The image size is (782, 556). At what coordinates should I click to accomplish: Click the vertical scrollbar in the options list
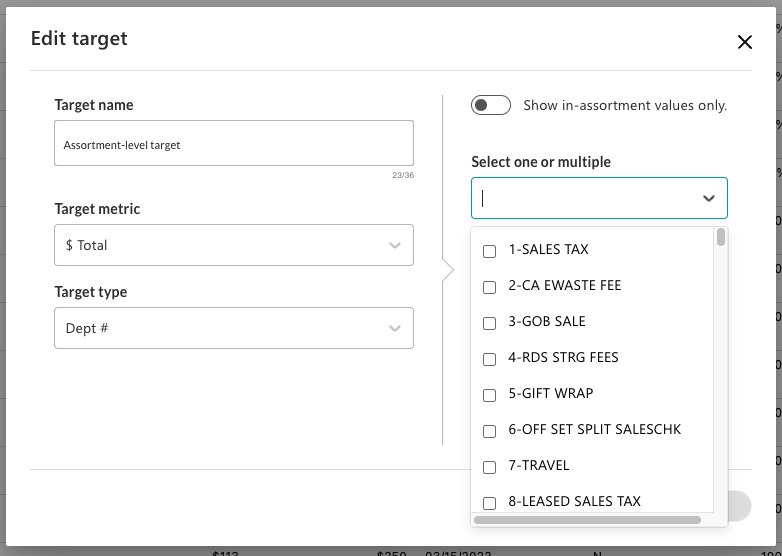pos(721,237)
